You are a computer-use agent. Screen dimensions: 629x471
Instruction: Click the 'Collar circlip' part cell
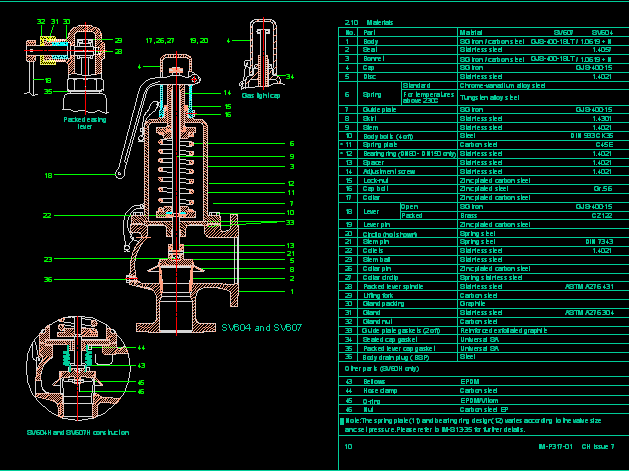pyautogui.click(x=380, y=278)
